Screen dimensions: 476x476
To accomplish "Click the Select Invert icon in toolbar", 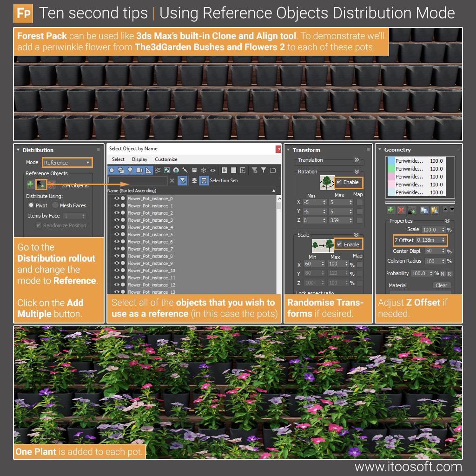I will [x=243, y=170].
